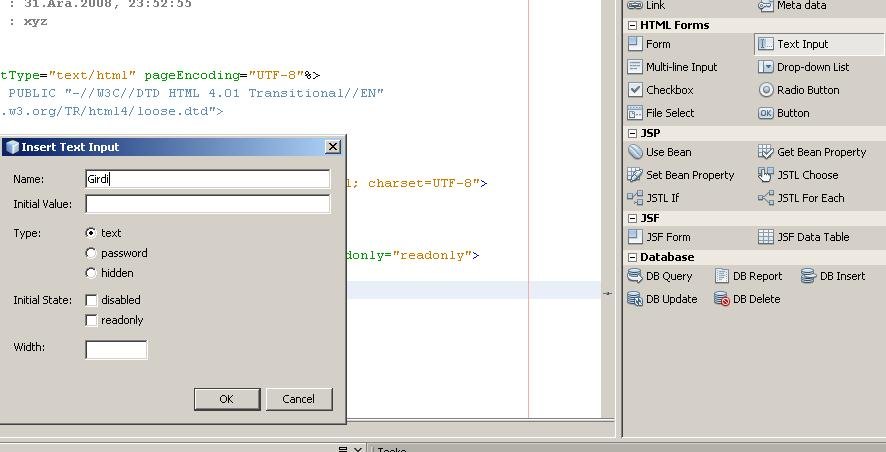The width and height of the screenshot is (886, 452).
Task: Collapse the JSF palette section
Action: click(x=632, y=218)
